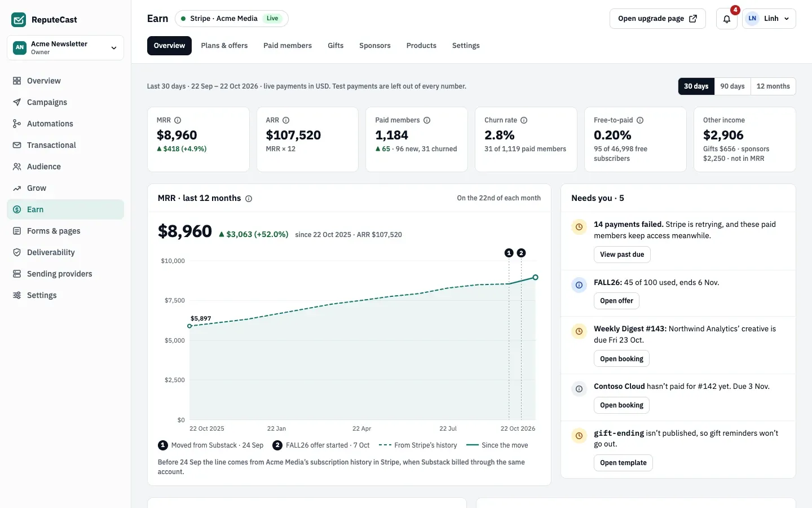Expand the Acme Newsletter workspace switcher
This screenshot has height=508, width=812.
pyautogui.click(x=65, y=48)
